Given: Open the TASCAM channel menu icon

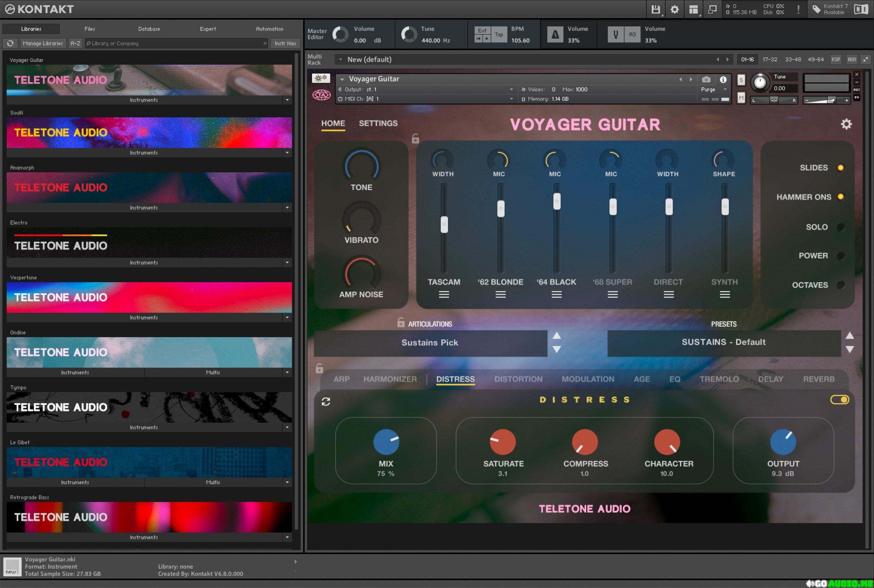Looking at the screenshot, I should [x=444, y=295].
